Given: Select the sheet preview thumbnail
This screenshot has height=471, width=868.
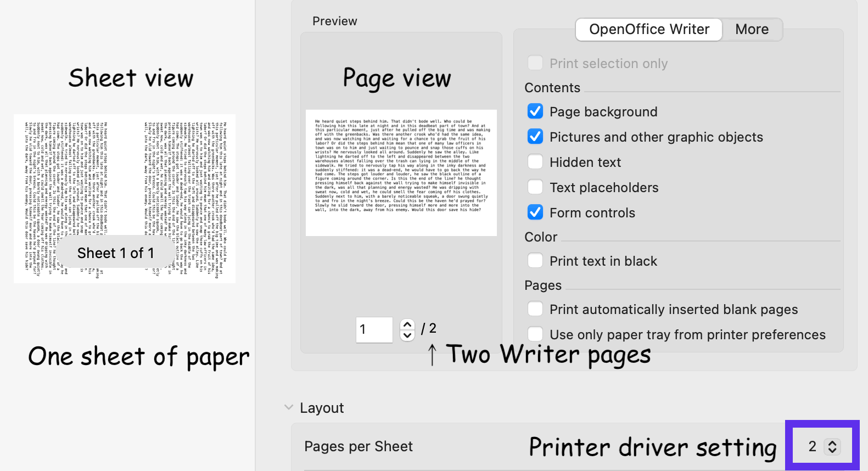Looking at the screenshot, I should point(125,199).
